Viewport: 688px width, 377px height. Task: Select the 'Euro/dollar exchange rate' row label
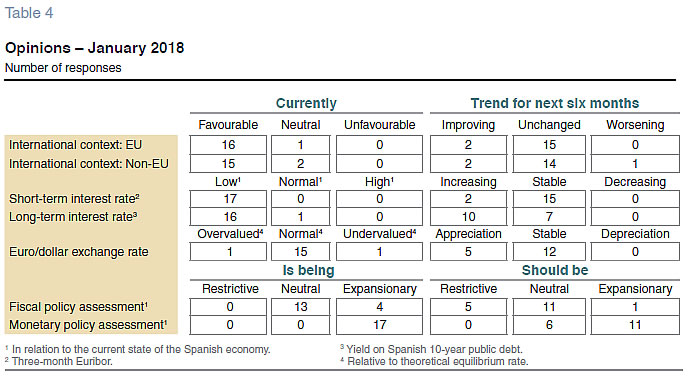click(79, 252)
